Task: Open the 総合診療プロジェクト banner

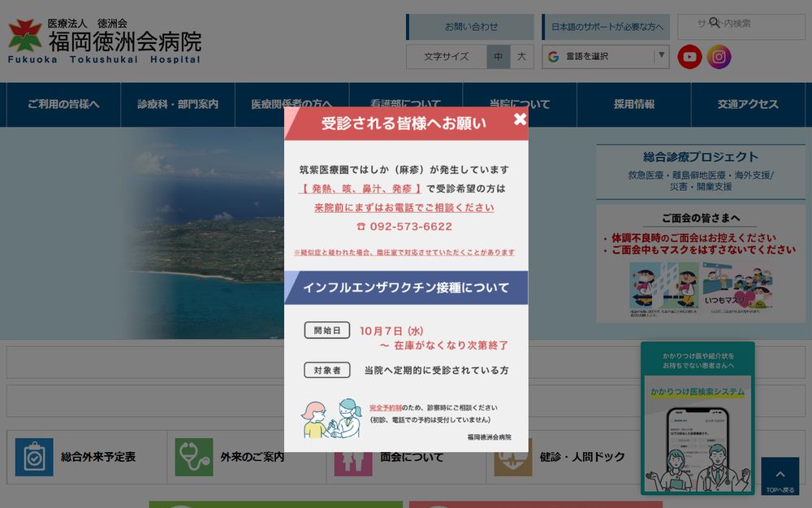Action: pyautogui.click(x=701, y=172)
